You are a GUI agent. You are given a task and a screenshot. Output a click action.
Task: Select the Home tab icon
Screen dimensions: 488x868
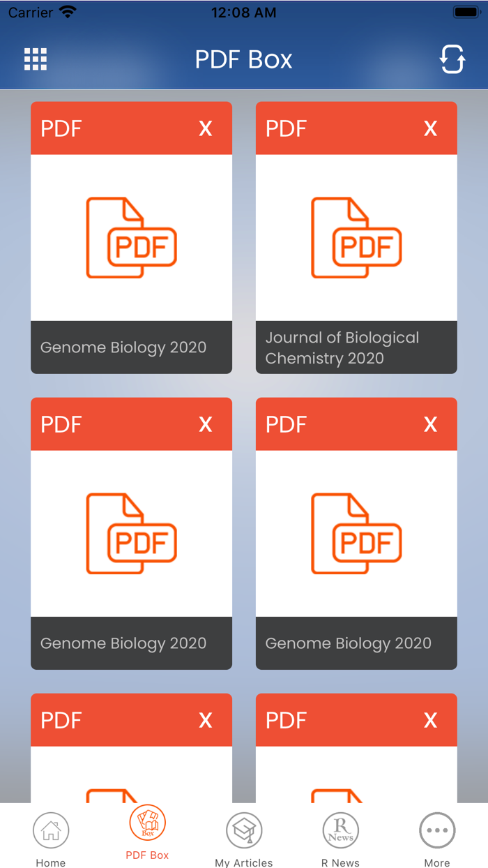coord(50,830)
